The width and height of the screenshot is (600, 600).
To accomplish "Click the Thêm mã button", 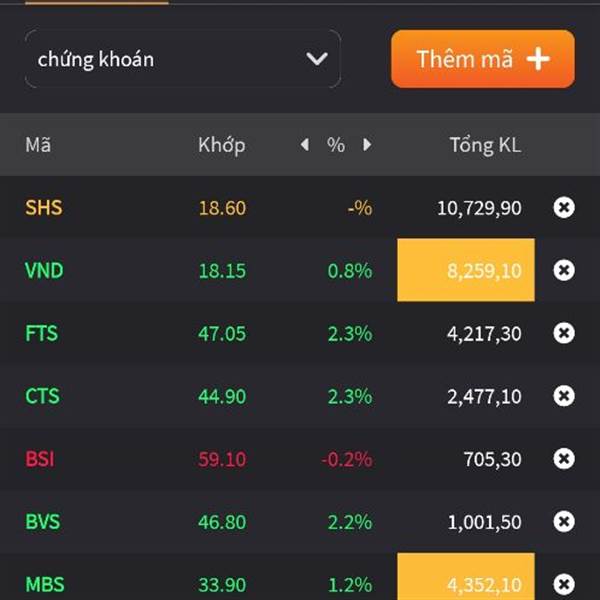I will pos(483,59).
